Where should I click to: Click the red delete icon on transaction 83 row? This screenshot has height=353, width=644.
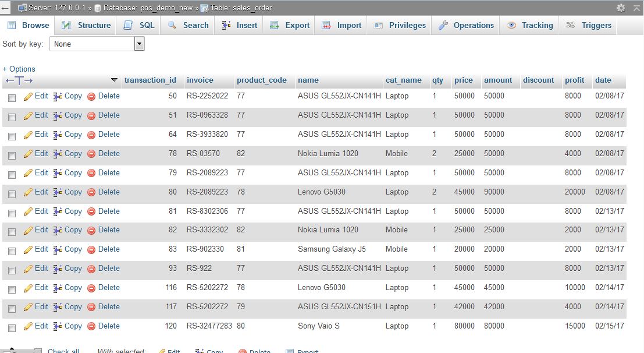coord(91,250)
